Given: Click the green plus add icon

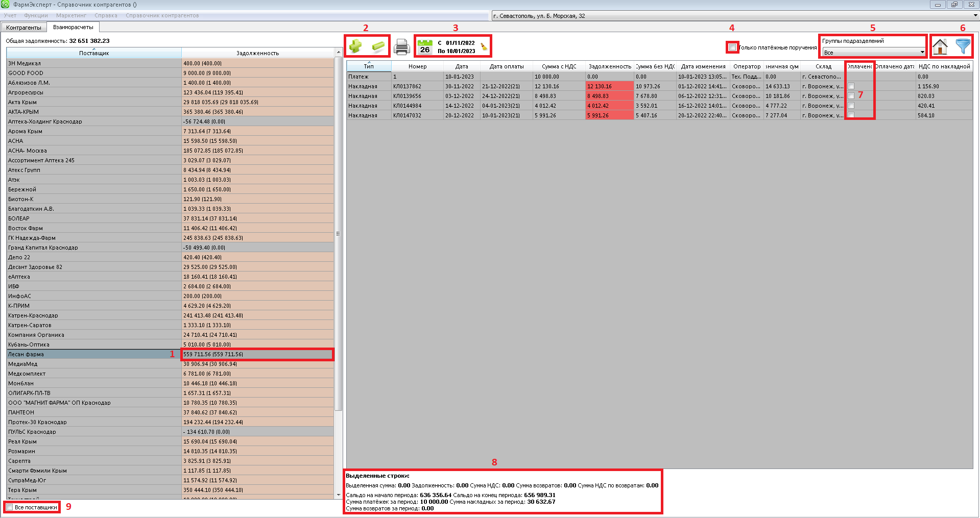Looking at the screenshot, I should (x=355, y=46).
